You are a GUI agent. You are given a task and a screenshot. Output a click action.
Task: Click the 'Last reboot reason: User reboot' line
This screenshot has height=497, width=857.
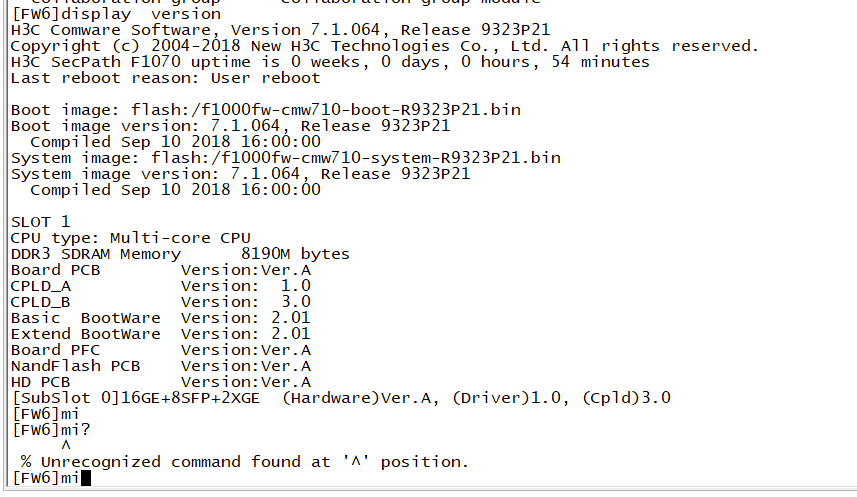(x=165, y=78)
